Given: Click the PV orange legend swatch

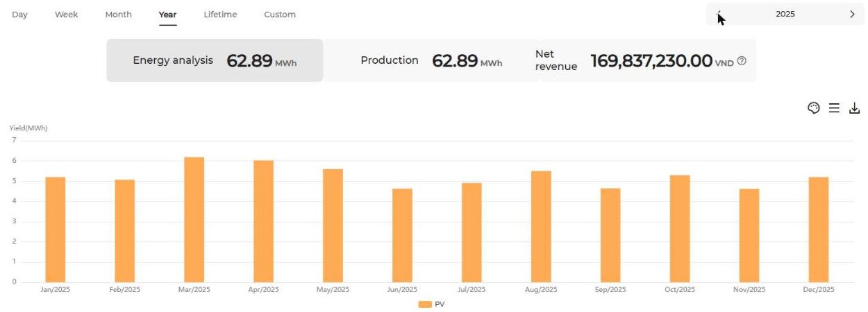Looking at the screenshot, I should point(424,304).
